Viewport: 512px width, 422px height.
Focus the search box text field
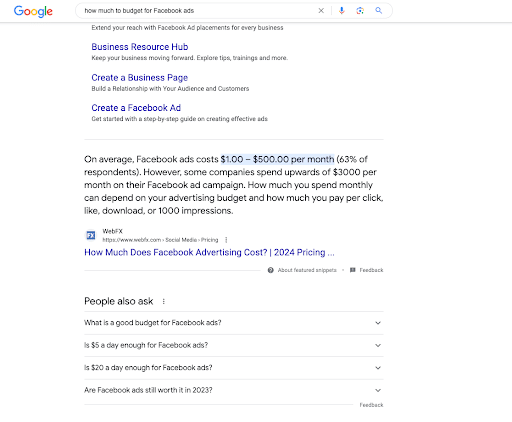pos(197,11)
